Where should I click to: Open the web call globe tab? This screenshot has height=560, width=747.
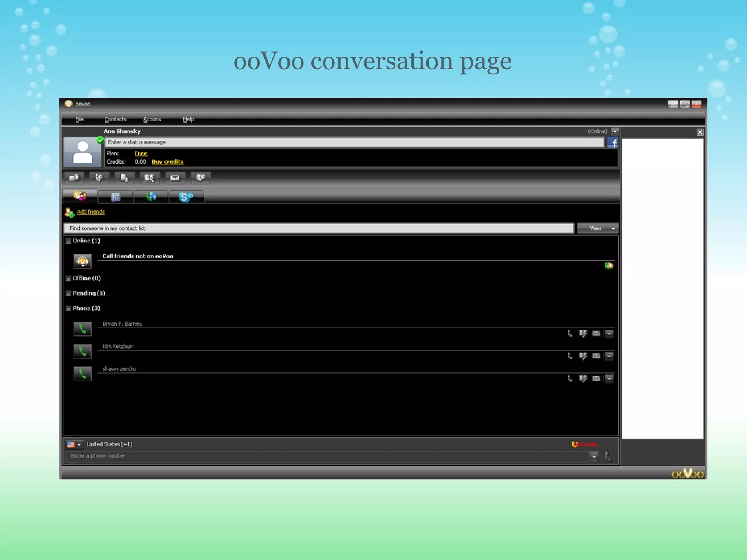click(x=151, y=197)
